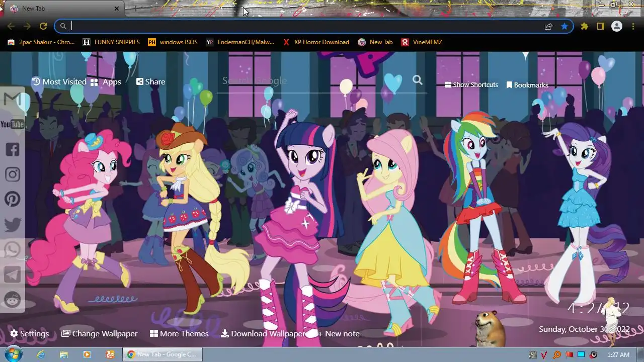Open the 2pac Shakur bookmark

click(41, 42)
